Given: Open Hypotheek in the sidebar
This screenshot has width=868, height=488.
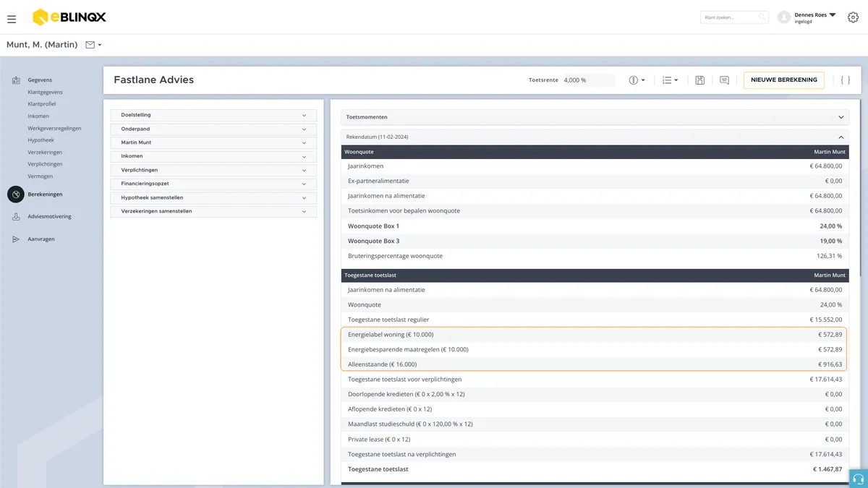Looking at the screenshot, I should (41, 140).
